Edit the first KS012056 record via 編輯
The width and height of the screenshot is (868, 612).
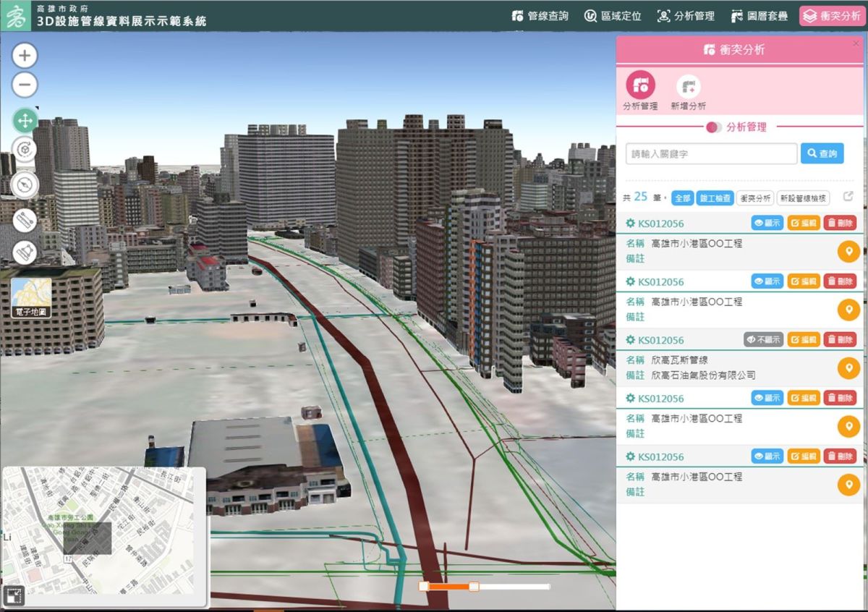click(x=803, y=223)
